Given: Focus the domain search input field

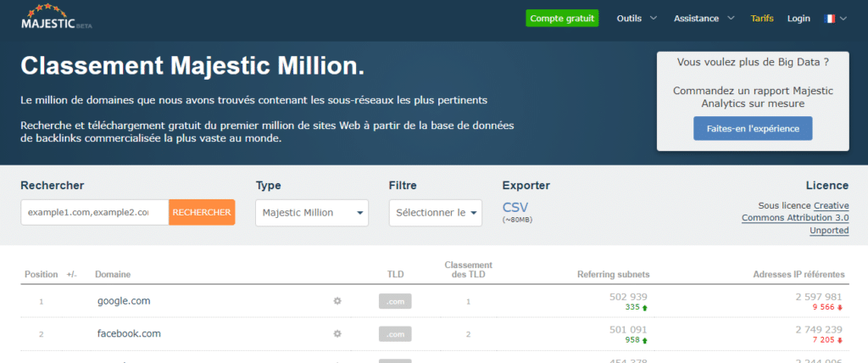Looking at the screenshot, I should (95, 212).
